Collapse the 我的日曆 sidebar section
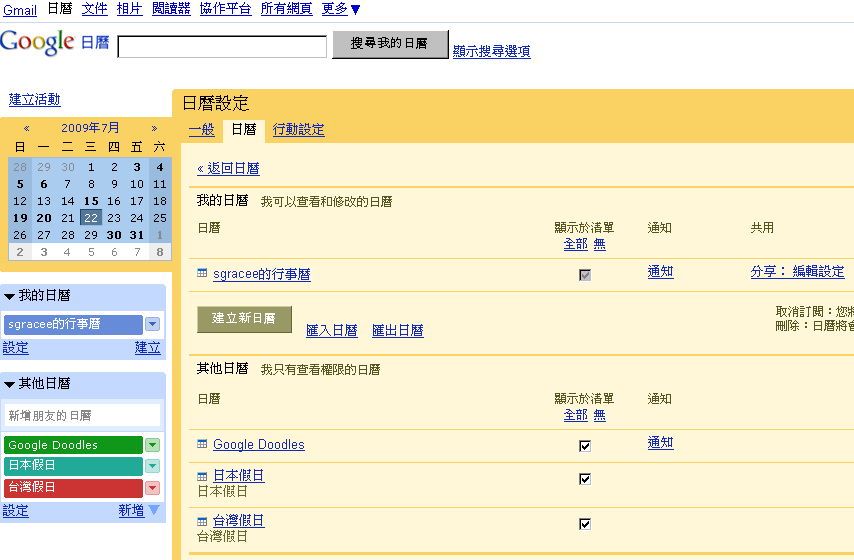The image size is (854, 560). pyautogui.click(x=9, y=296)
